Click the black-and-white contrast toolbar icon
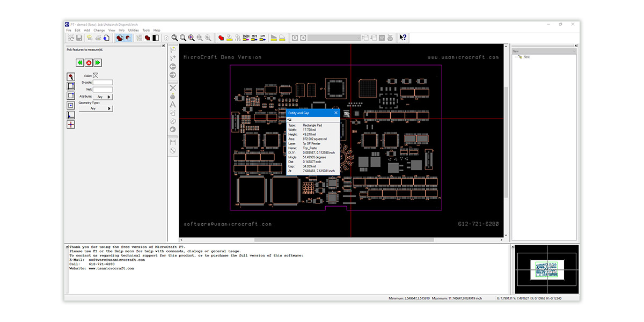 click(156, 38)
